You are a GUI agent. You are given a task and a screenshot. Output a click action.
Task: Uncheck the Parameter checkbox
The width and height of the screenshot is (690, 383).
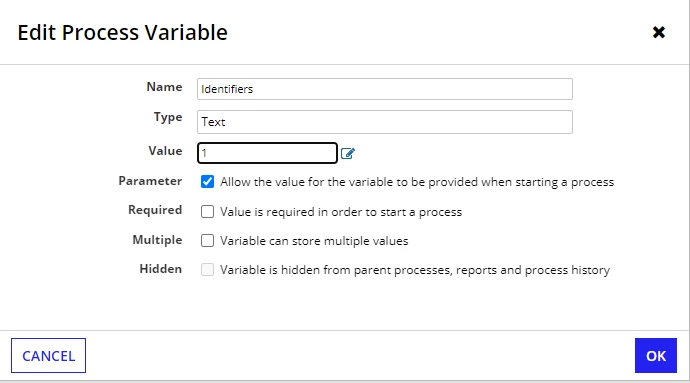click(x=207, y=182)
